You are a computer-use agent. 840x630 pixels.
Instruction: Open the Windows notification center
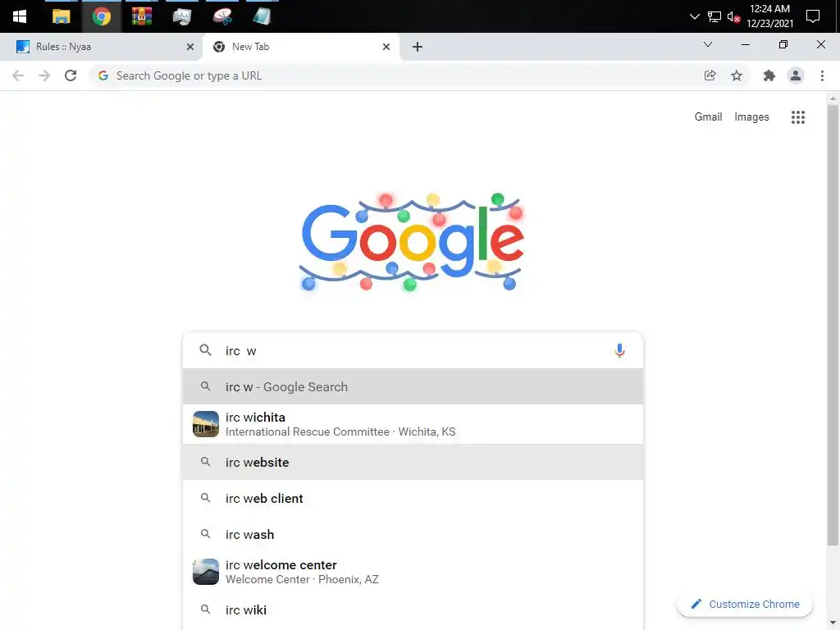[x=813, y=16]
